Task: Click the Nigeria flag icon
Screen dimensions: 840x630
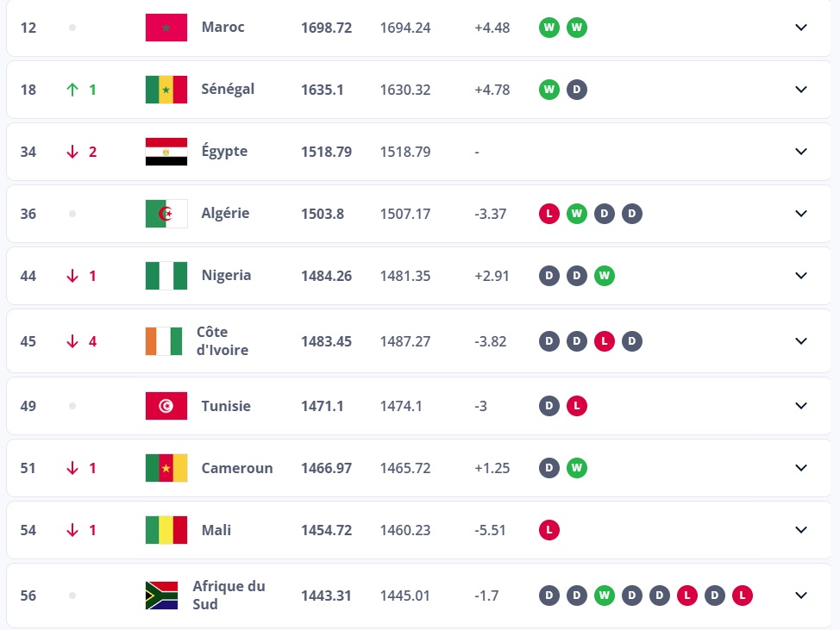Action: (x=166, y=276)
